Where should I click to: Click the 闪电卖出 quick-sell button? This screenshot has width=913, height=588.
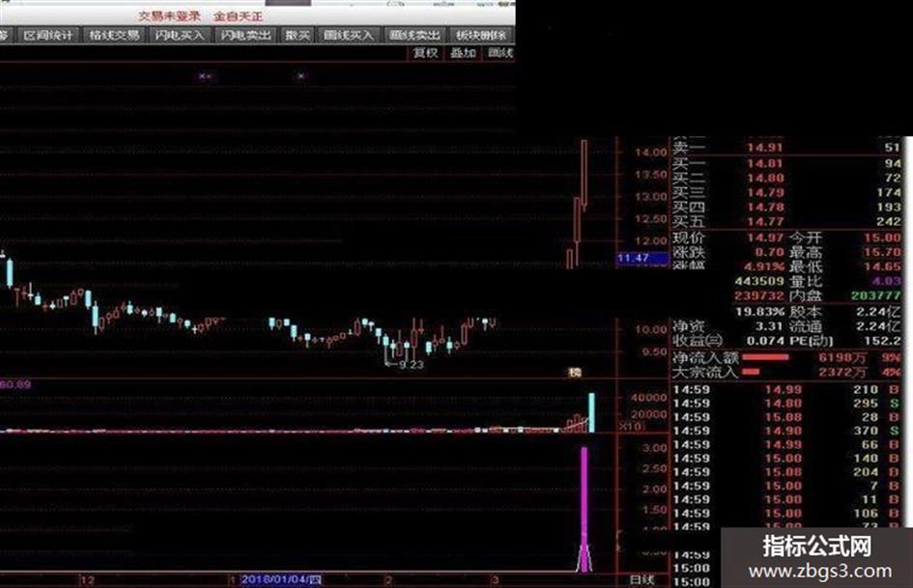245,35
